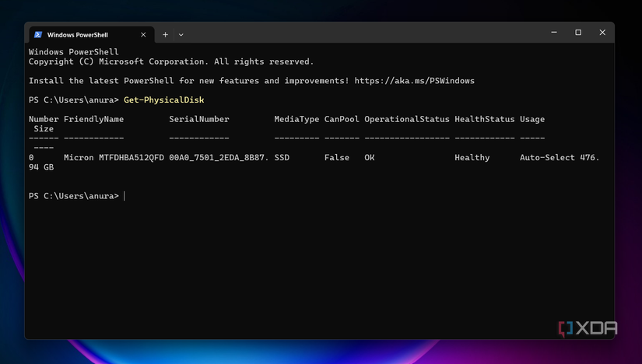Minimize the terminal window

554,33
